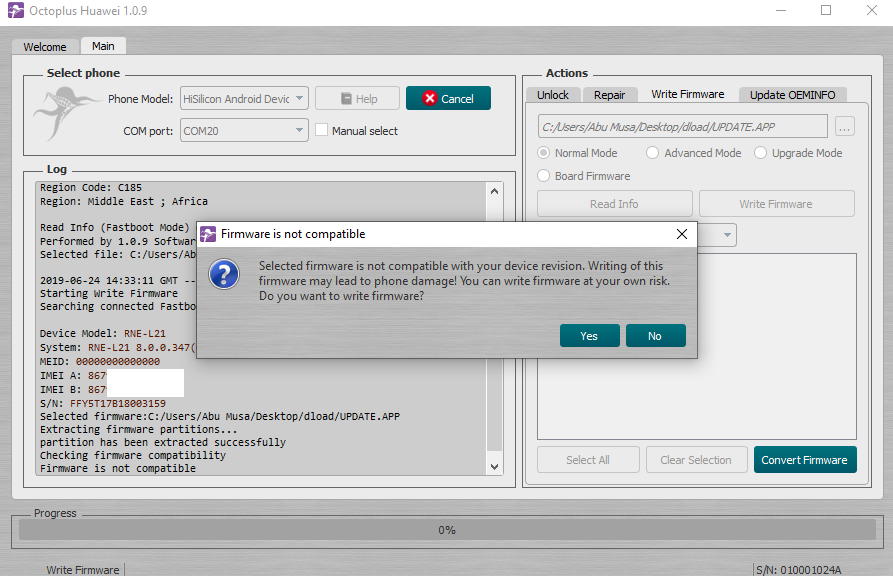The height and width of the screenshot is (576, 893).
Task: Open the dropdown partially hidden behind dialog
Action: pyautogui.click(x=726, y=235)
